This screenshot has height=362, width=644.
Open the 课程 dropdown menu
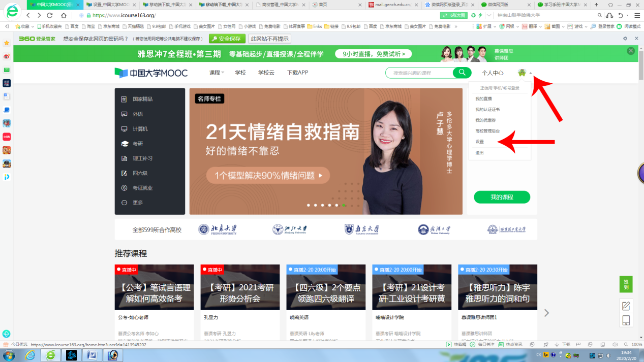216,73
